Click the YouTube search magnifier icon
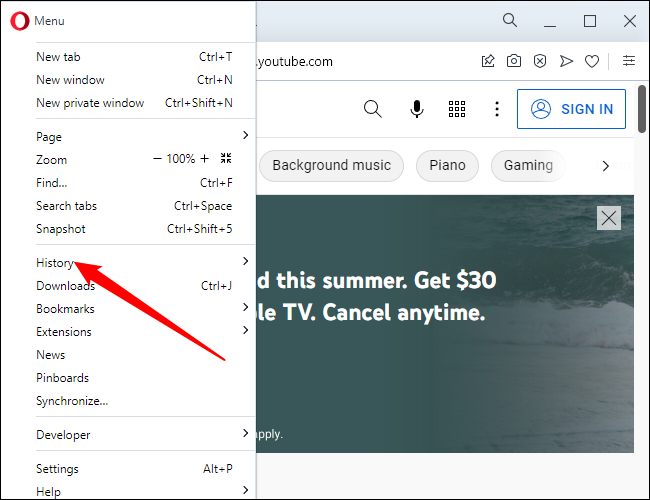The image size is (650, 500). (373, 109)
